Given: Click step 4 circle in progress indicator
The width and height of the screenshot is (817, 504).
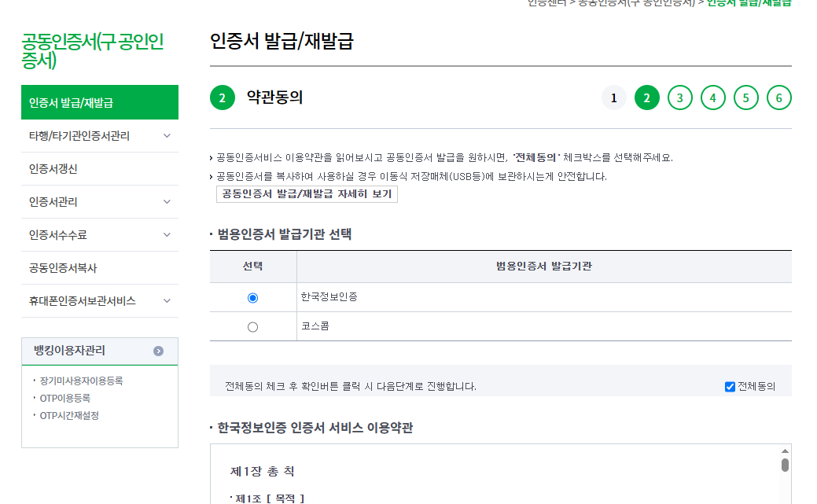Looking at the screenshot, I should pyautogui.click(x=712, y=97).
